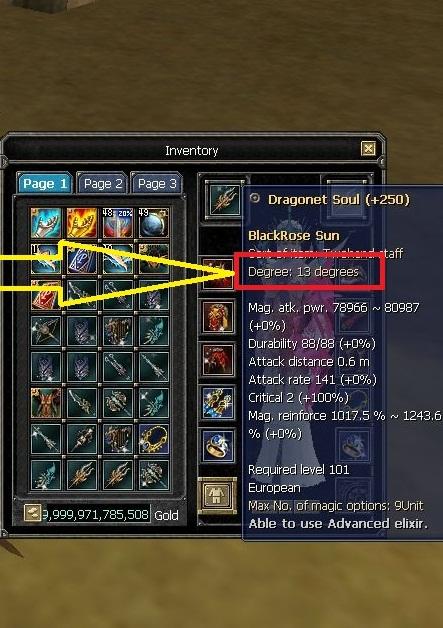Click the equipped blue gem ring slot
The width and height of the screenshot is (443, 628).
217,445
